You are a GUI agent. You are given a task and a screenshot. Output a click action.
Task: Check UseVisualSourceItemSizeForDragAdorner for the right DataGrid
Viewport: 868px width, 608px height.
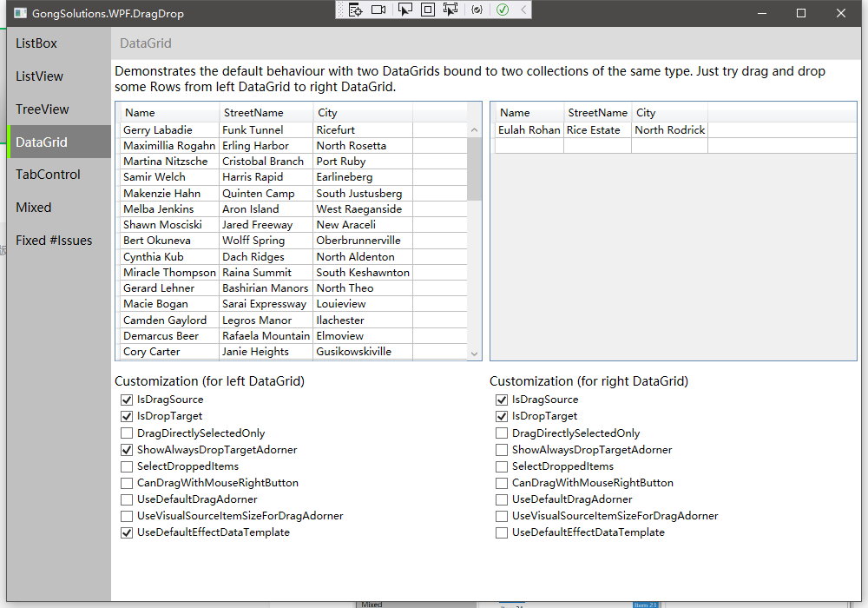[502, 516]
